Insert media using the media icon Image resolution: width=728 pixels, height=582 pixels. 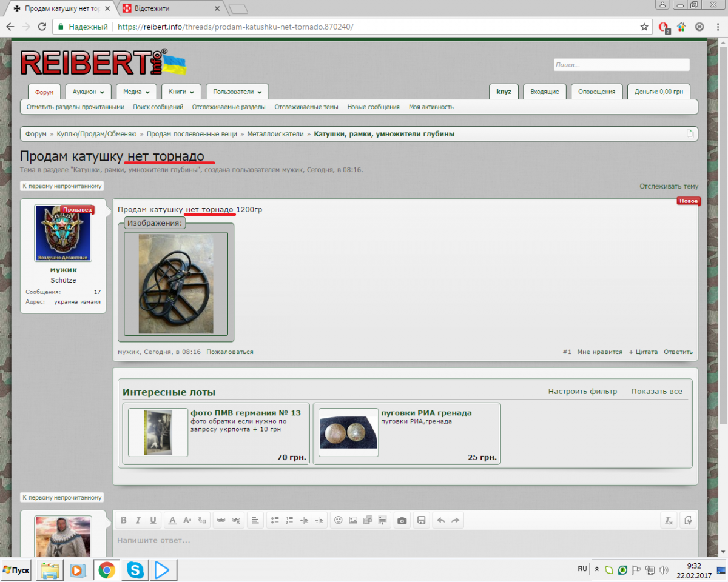pos(368,520)
